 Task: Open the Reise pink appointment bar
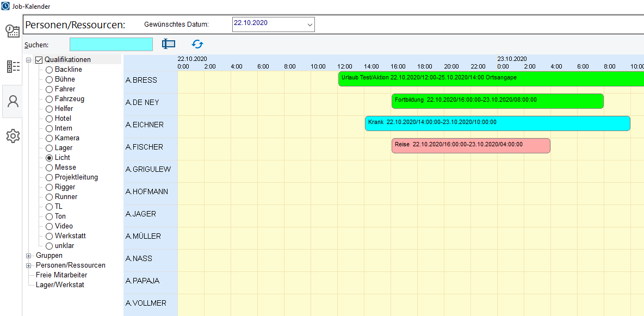click(x=471, y=145)
